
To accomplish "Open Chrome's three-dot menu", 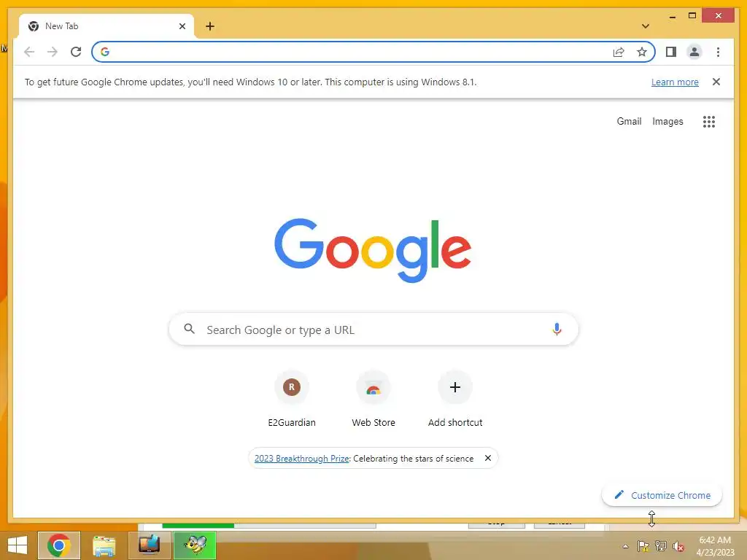I will coord(718,52).
